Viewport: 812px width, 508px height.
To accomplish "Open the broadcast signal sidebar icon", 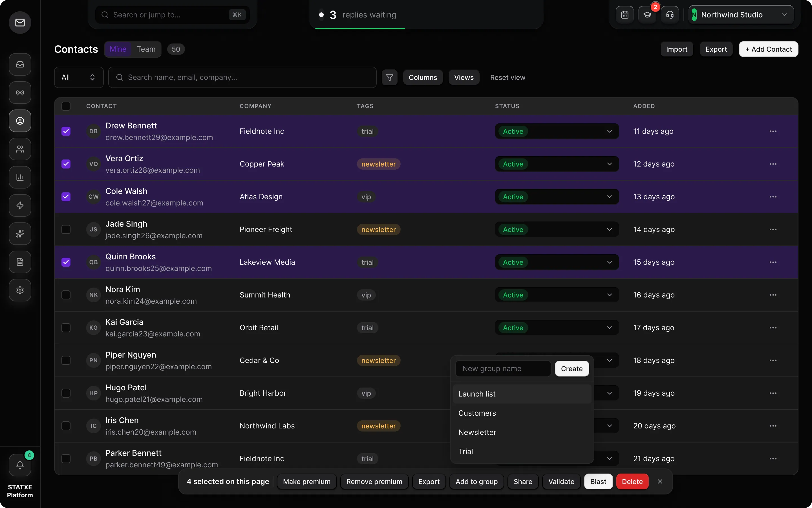I will [x=20, y=92].
